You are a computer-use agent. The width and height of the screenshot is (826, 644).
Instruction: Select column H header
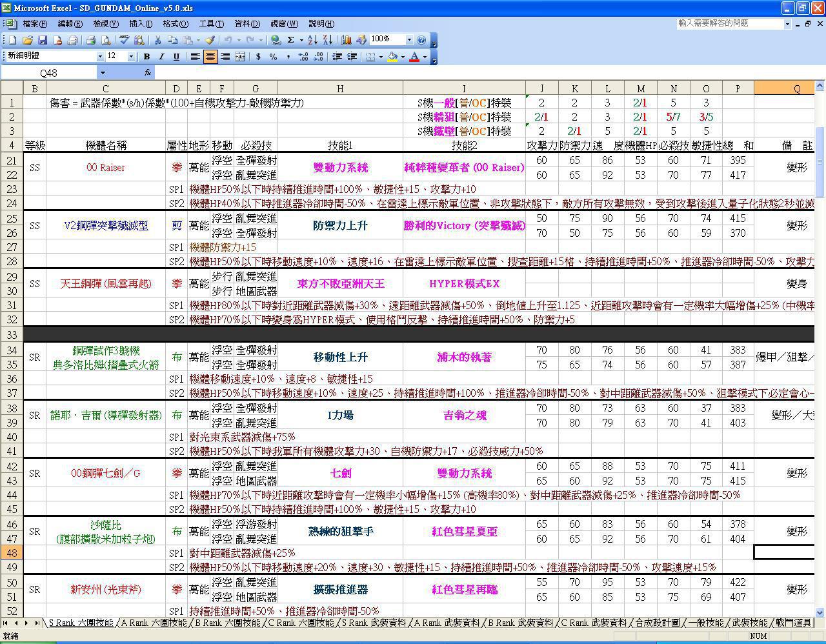340,88
